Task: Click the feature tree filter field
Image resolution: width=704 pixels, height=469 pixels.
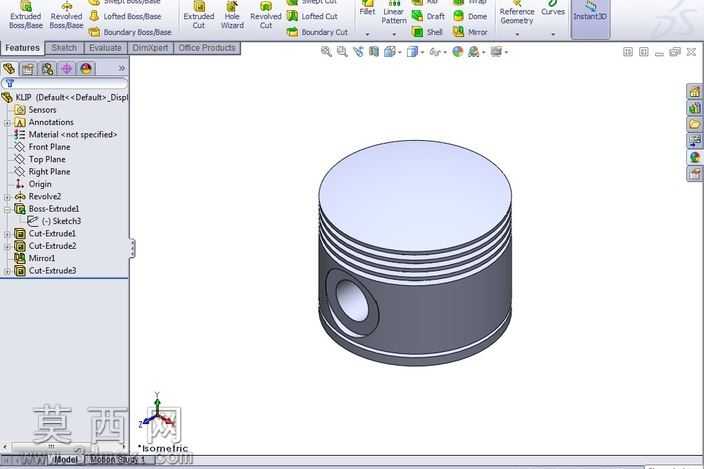Action: click(64, 83)
